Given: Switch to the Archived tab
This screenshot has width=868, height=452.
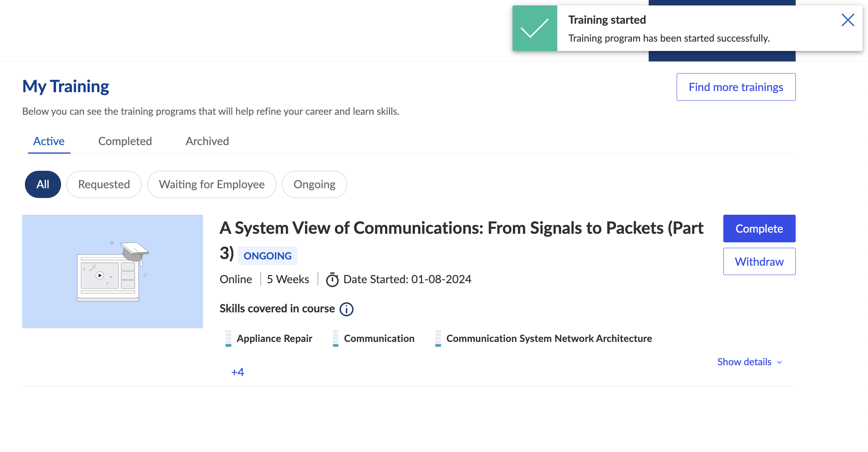Looking at the screenshot, I should [x=207, y=141].
